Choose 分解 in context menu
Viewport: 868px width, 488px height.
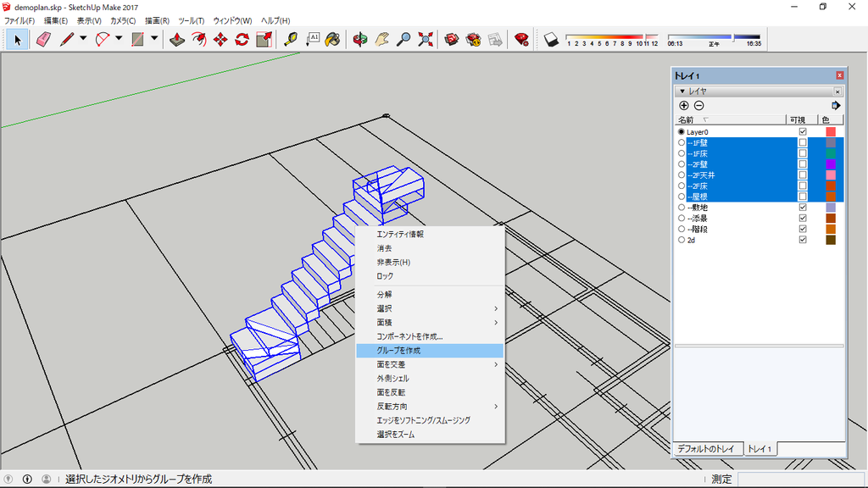pos(430,294)
